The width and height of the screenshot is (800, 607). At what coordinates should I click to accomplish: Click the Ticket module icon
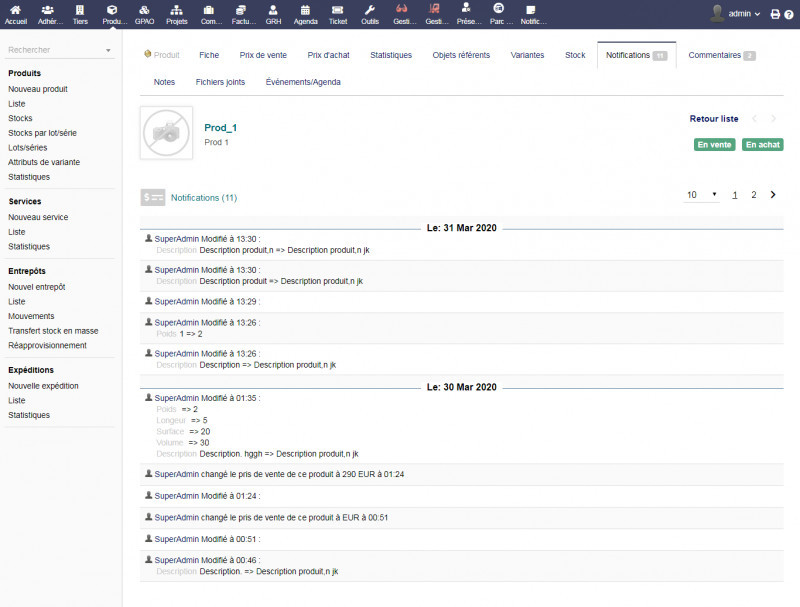click(x=338, y=14)
